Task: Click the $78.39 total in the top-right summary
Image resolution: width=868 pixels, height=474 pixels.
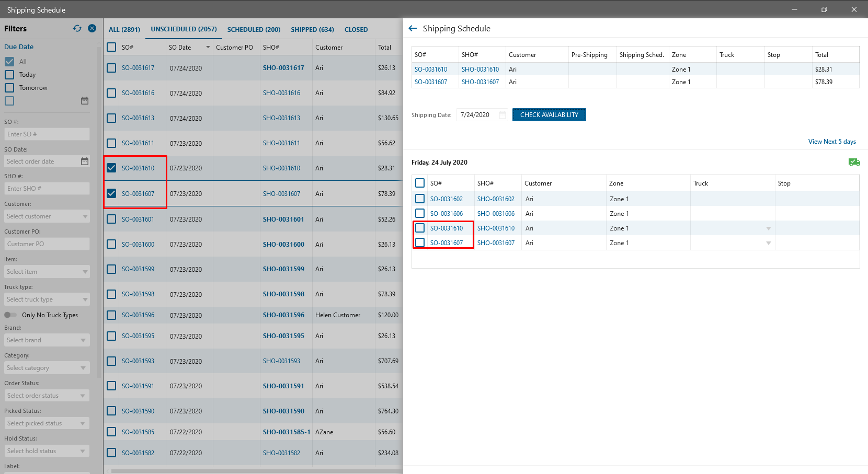Action: (x=824, y=82)
